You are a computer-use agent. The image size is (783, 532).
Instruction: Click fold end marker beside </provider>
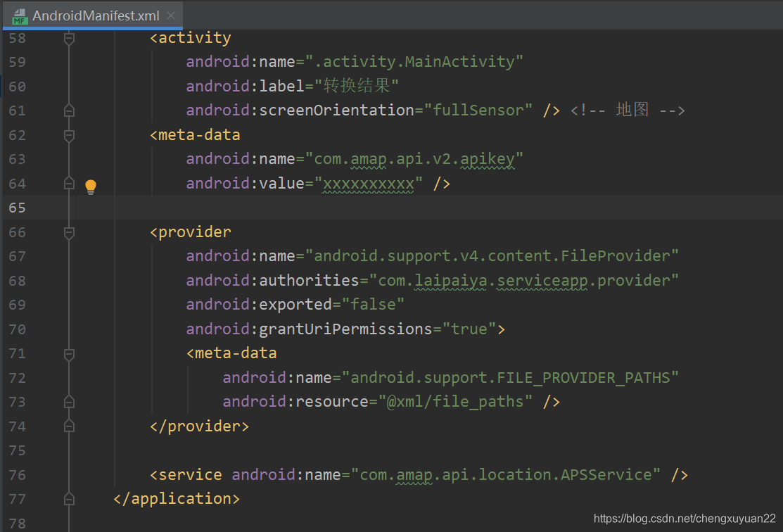[70, 426]
